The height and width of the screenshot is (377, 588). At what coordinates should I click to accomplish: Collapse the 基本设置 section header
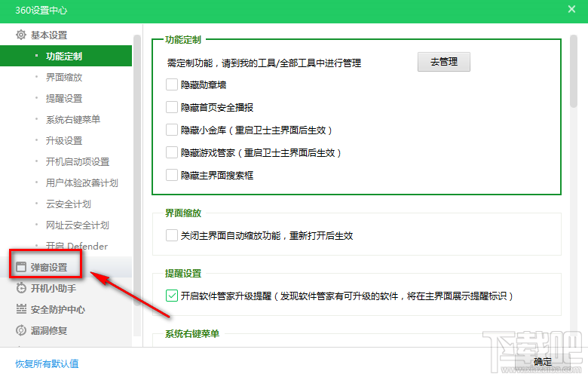pyautogui.click(x=49, y=35)
